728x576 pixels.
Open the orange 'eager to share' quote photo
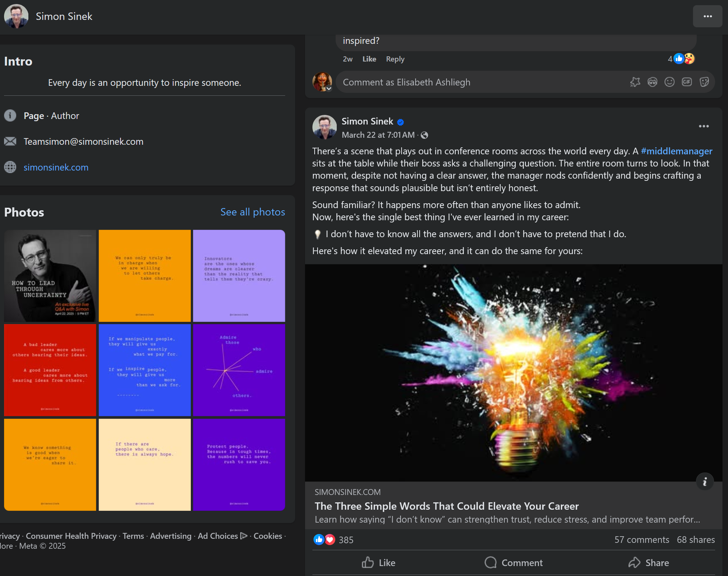click(x=50, y=465)
